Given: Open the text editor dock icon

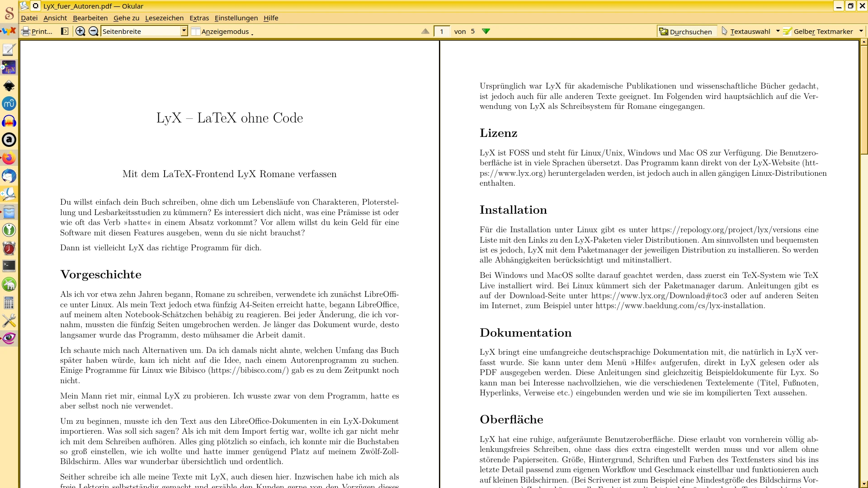Looking at the screenshot, I should 9,49.
